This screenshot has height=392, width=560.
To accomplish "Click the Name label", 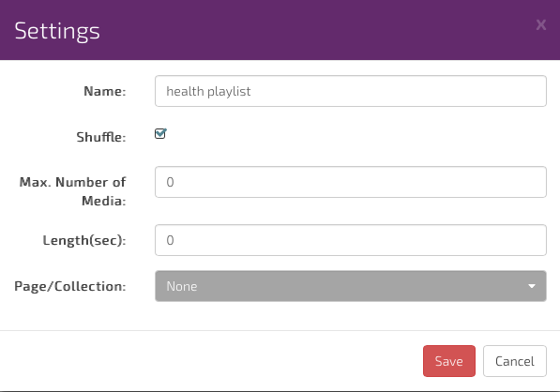I will coord(105,91).
